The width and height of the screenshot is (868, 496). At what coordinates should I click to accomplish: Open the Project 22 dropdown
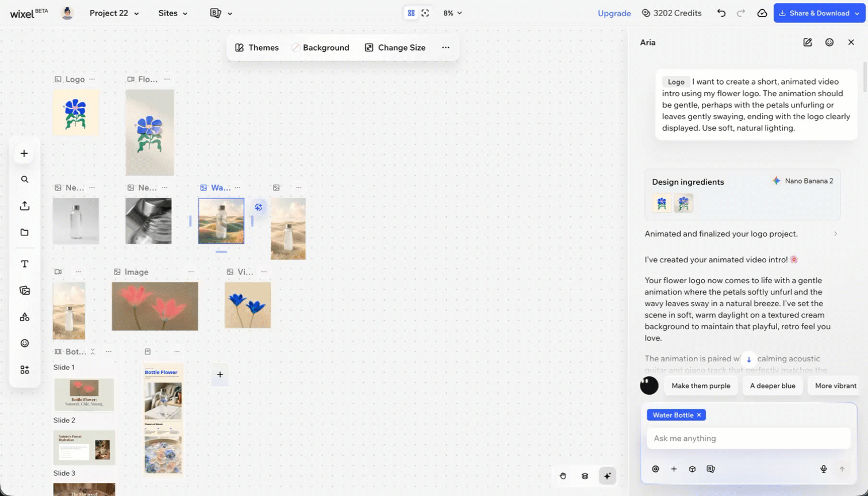[114, 13]
